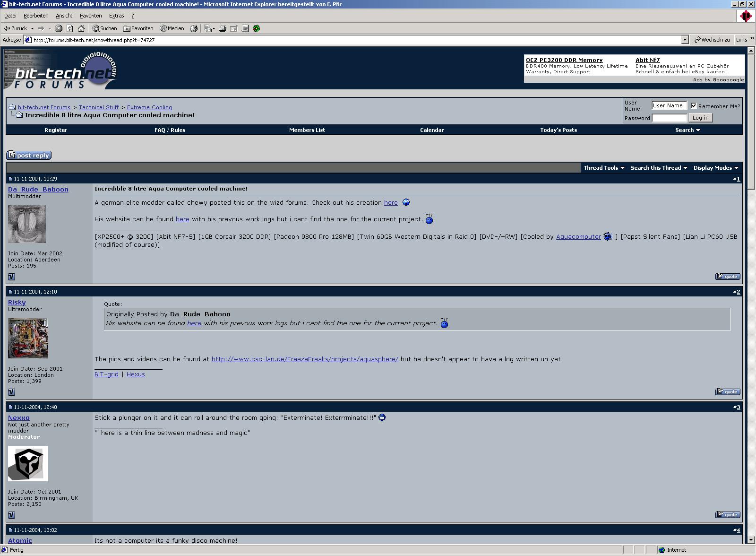Launch the ICQ flower icon

(x=257, y=28)
